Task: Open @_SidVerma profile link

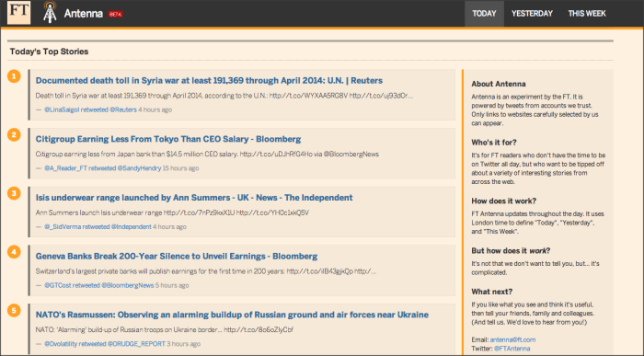Action: (x=63, y=226)
